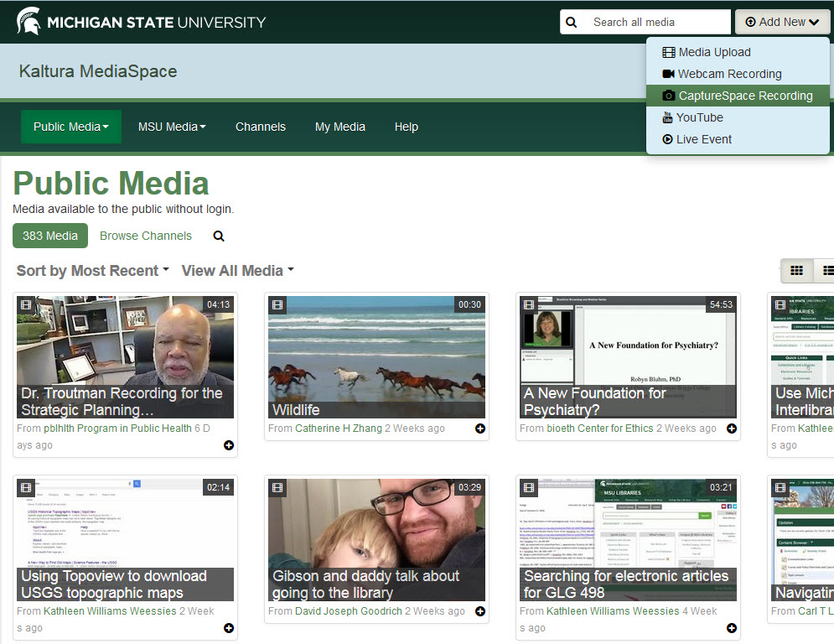Click the 03:29 duration on Gibson video

click(x=469, y=487)
